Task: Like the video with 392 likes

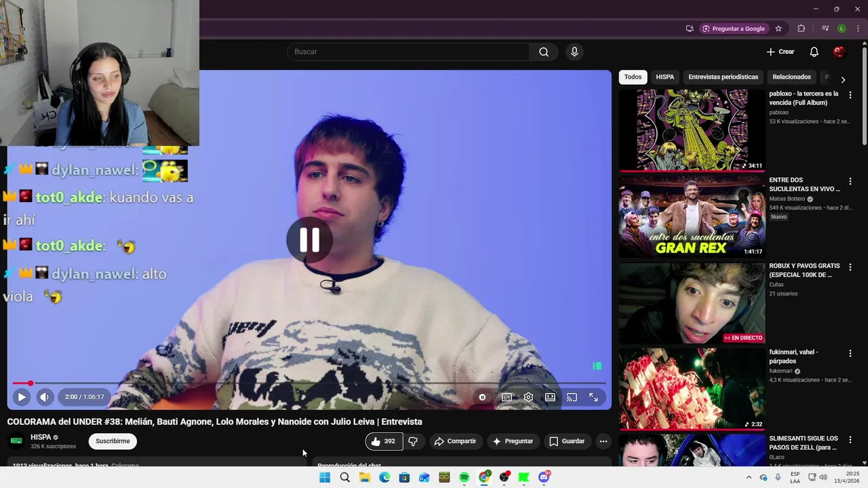Action: pos(384,441)
